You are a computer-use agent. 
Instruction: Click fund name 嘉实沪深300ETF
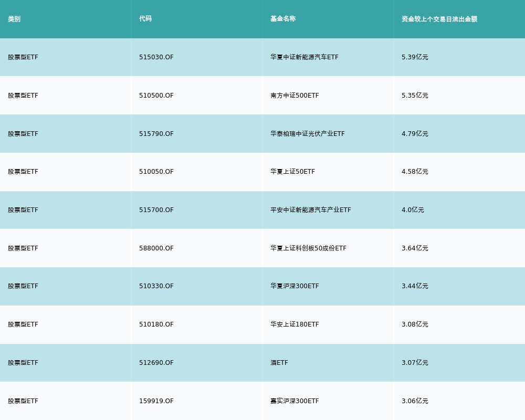click(295, 401)
